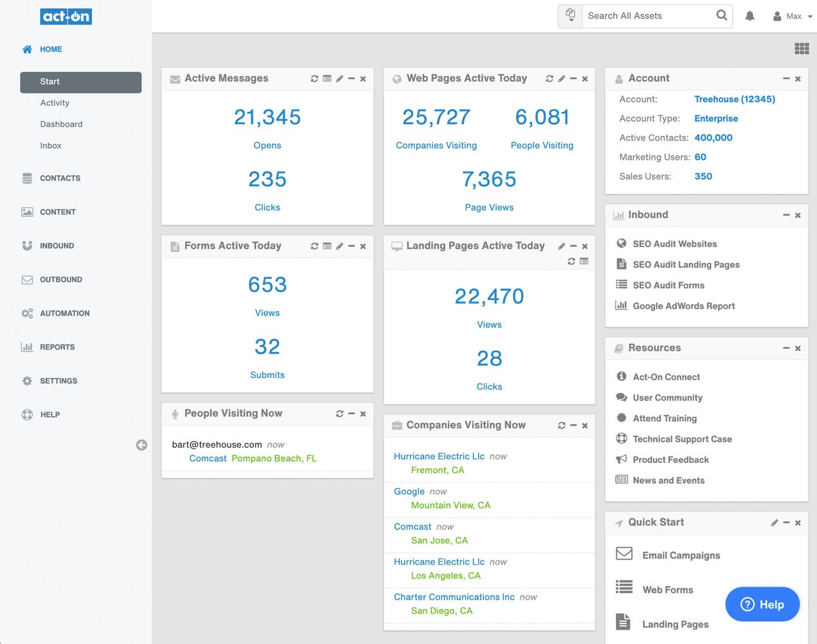Click the notifications bell icon
This screenshot has width=817, height=644.
(749, 16)
